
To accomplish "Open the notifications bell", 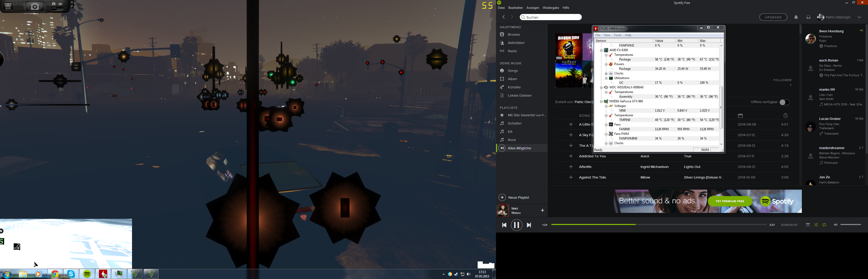I will (796, 17).
